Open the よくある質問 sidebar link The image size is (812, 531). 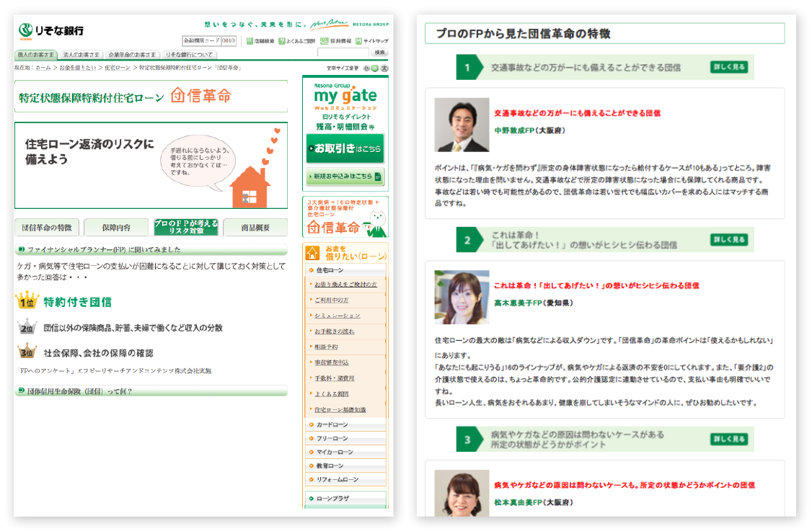click(332, 394)
